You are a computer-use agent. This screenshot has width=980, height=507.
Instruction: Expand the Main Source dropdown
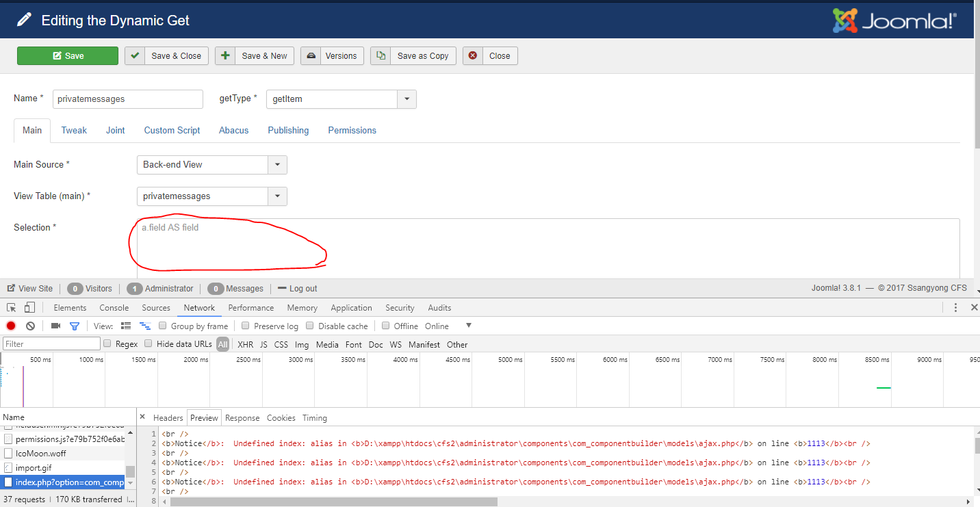tap(212, 165)
